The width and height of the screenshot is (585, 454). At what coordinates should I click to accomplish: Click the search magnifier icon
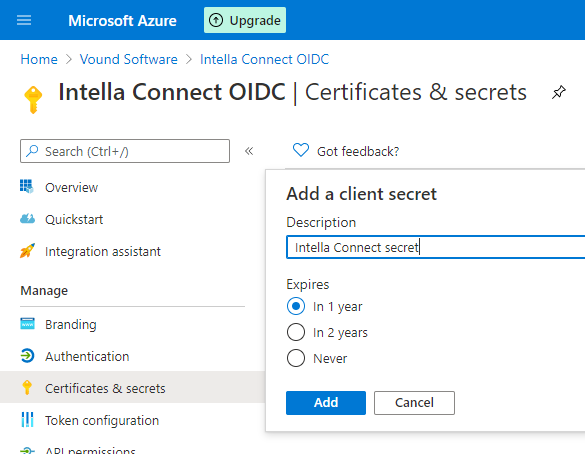pyautogui.click(x=32, y=151)
